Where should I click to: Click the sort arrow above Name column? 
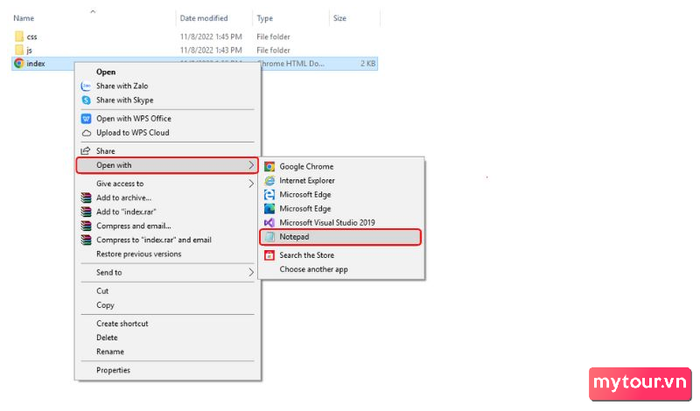93,12
